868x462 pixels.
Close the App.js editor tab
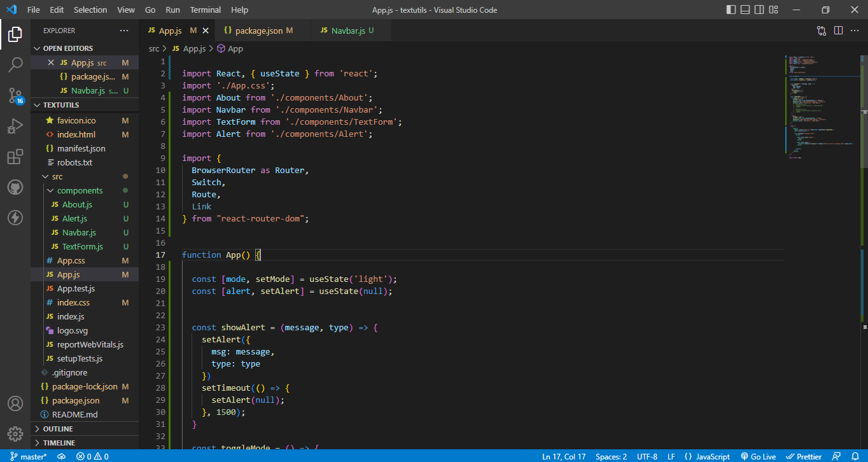pos(206,31)
